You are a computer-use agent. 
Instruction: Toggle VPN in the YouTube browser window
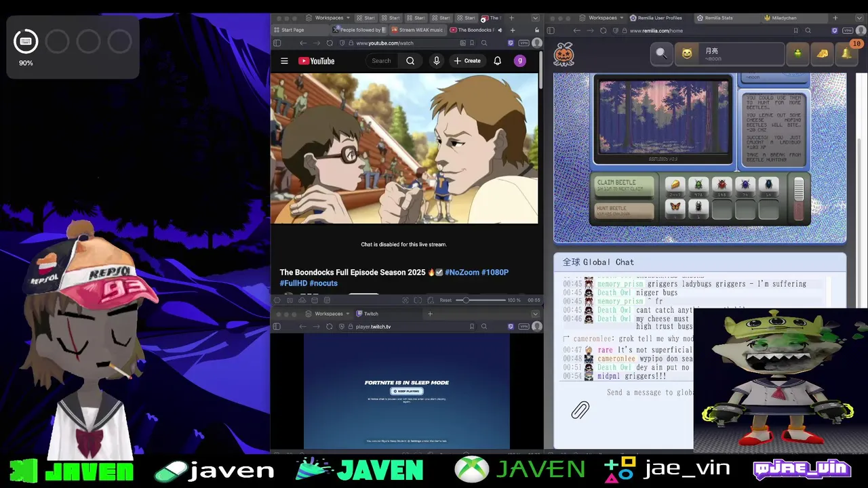click(524, 43)
